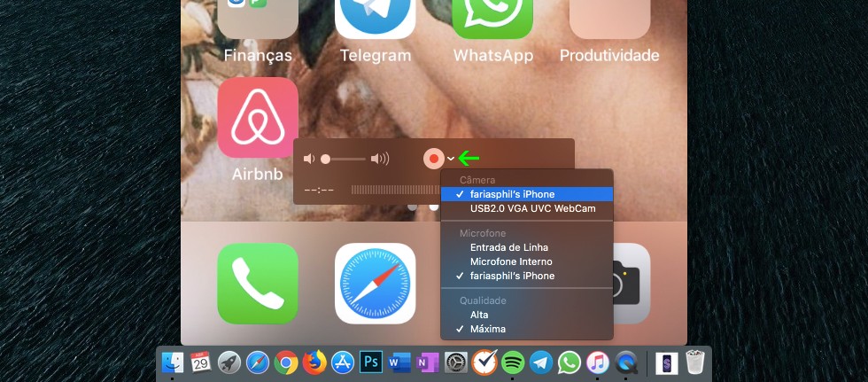This screenshot has width=868, height=382.
Task: Open Airbnb app on mirrored iPhone
Action: click(258, 117)
